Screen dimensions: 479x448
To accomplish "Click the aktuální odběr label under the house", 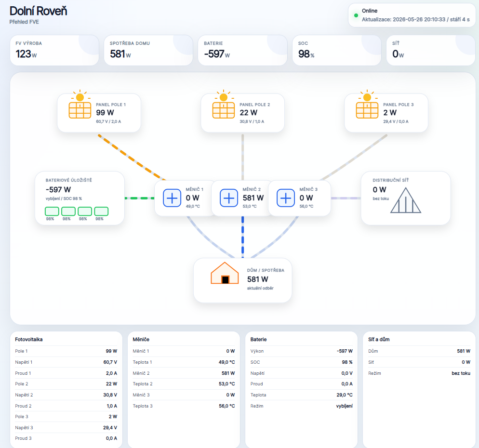I will [260, 288].
